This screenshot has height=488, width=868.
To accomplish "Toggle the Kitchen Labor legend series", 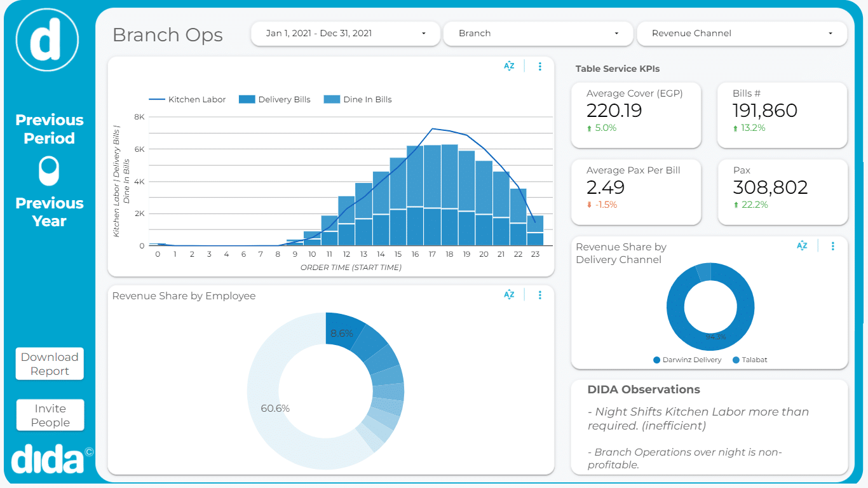I will coord(187,100).
